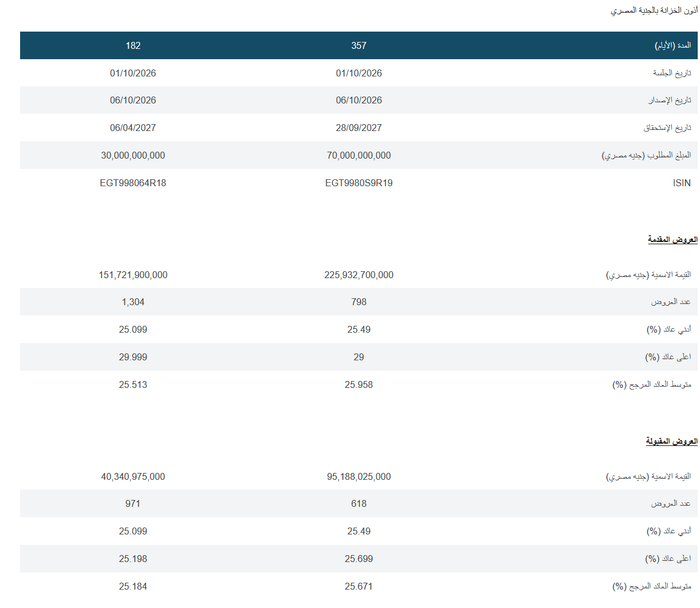Click the 'العروض المقدمة' section heading
The height and width of the screenshot is (608, 700).
click(x=672, y=239)
